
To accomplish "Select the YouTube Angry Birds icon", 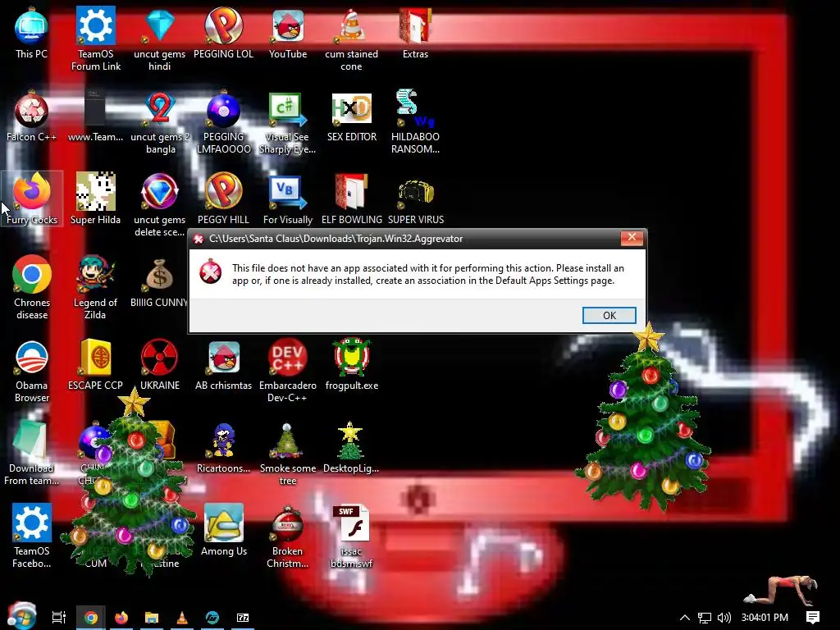I will point(288,33).
